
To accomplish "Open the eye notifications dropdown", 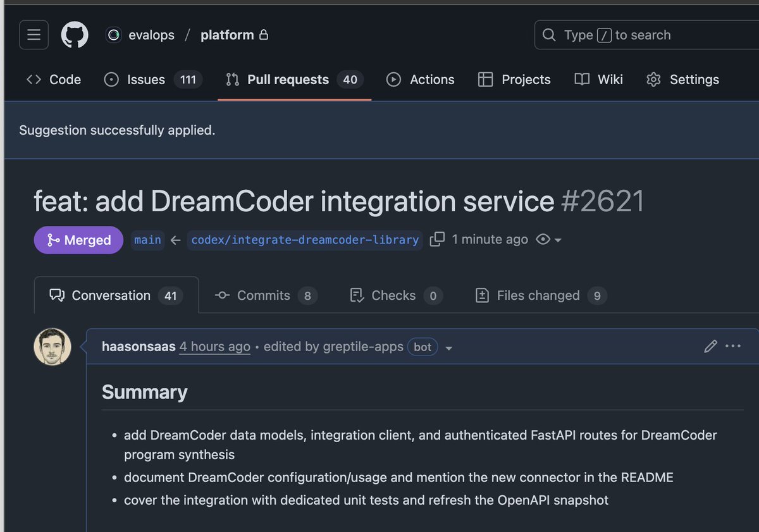I will click(549, 240).
